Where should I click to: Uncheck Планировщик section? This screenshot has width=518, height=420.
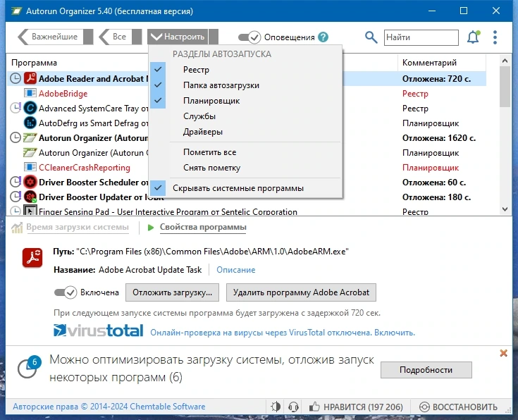click(246, 101)
